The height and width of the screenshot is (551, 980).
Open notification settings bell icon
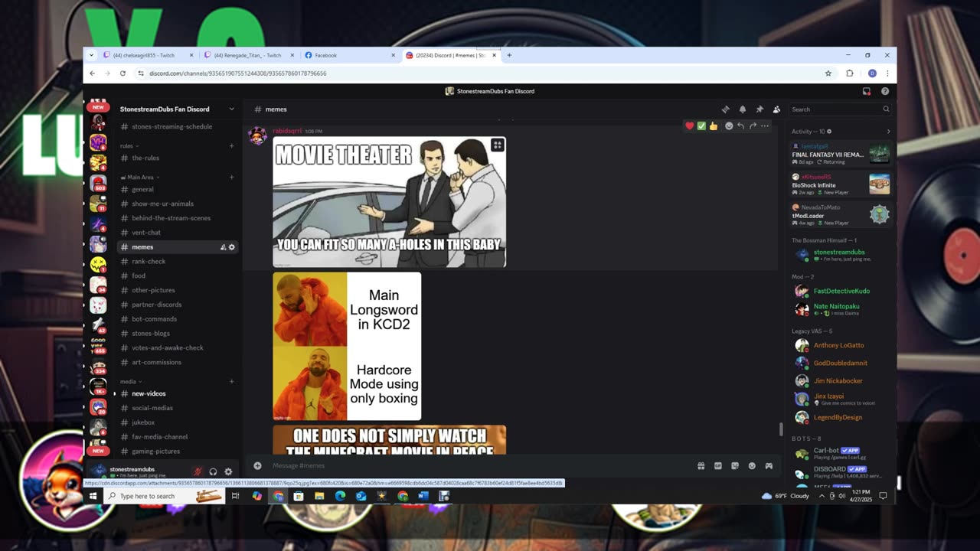click(743, 109)
